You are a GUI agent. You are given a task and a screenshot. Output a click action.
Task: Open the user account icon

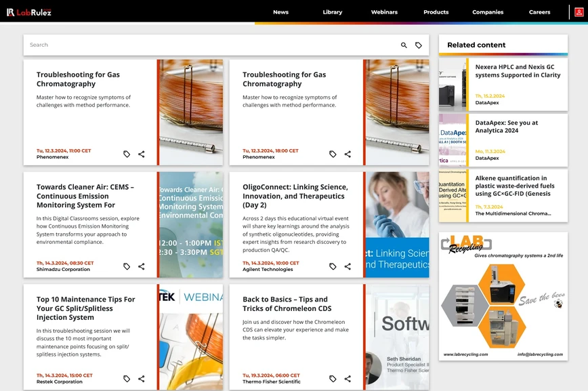pos(579,12)
